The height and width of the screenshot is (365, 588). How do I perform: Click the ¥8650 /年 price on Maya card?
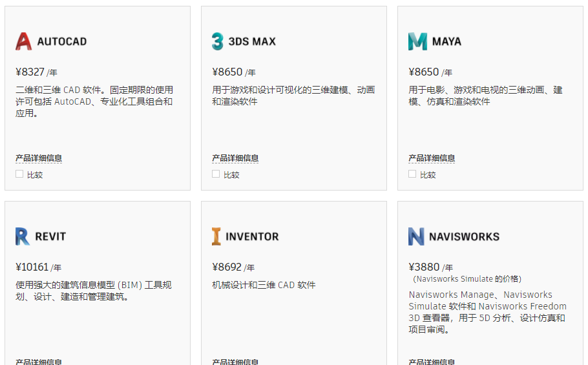[430, 72]
